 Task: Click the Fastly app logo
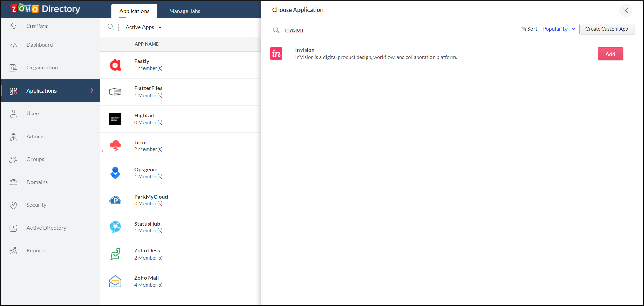(115, 65)
